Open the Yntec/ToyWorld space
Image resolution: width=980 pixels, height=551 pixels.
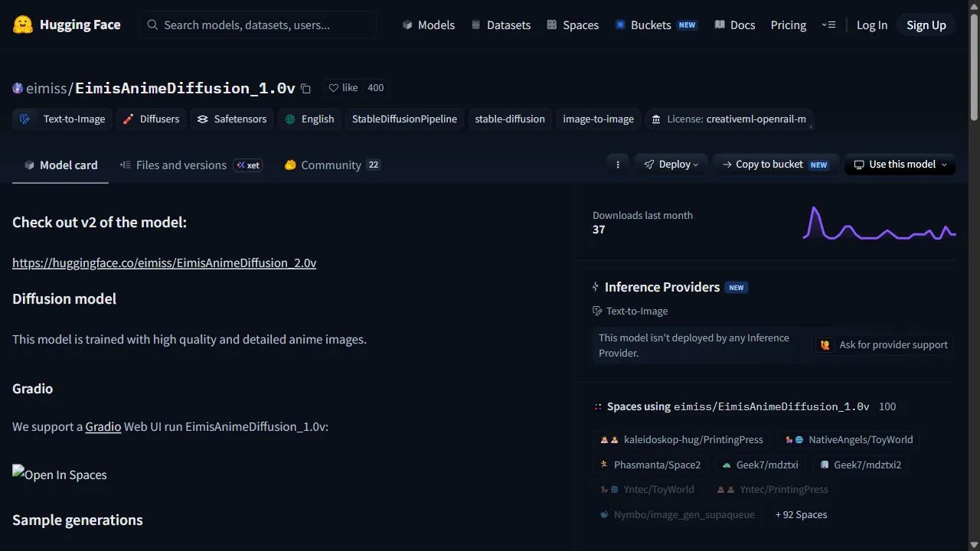coord(647,490)
